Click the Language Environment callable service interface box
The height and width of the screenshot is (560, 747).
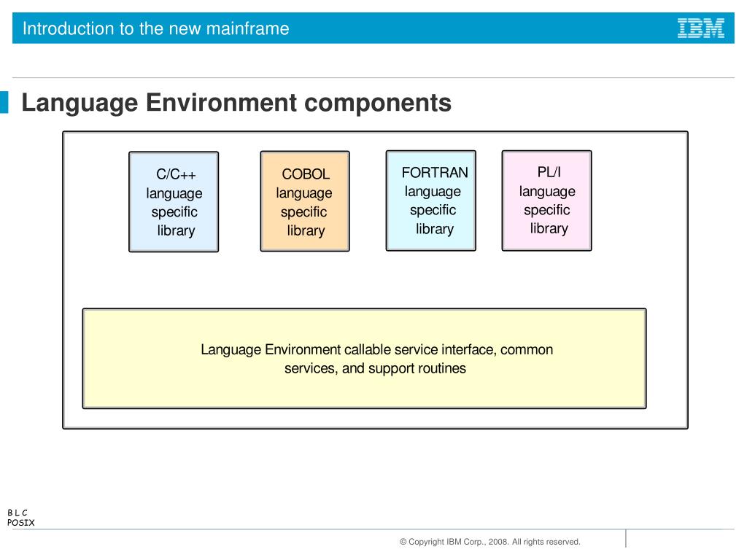pos(365,359)
